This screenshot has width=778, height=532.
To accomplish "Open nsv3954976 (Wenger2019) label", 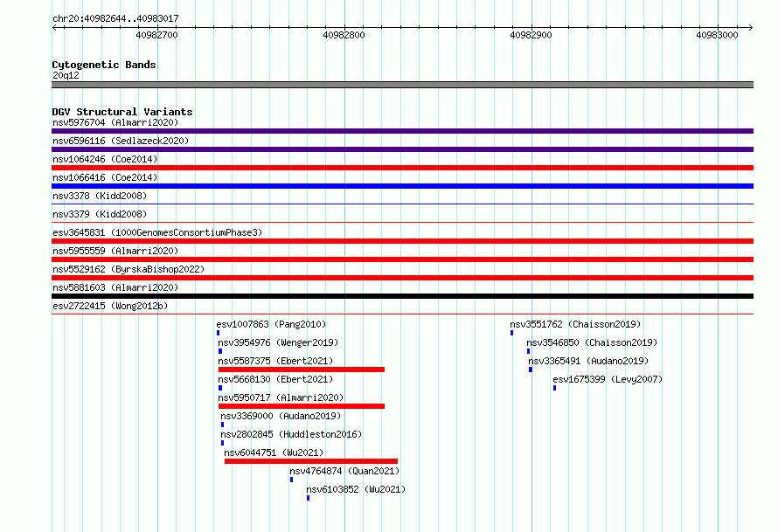I will pos(278,342).
